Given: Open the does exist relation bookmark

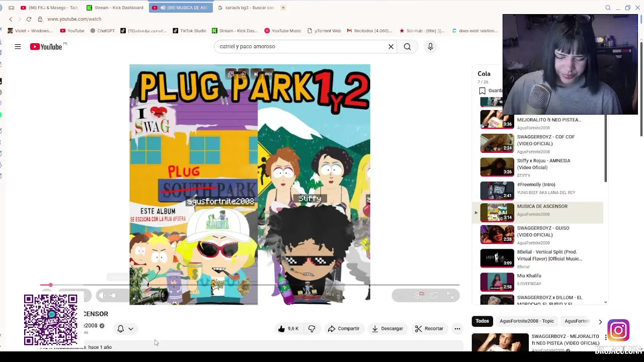Looking at the screenshot, I should coord(475,31).
